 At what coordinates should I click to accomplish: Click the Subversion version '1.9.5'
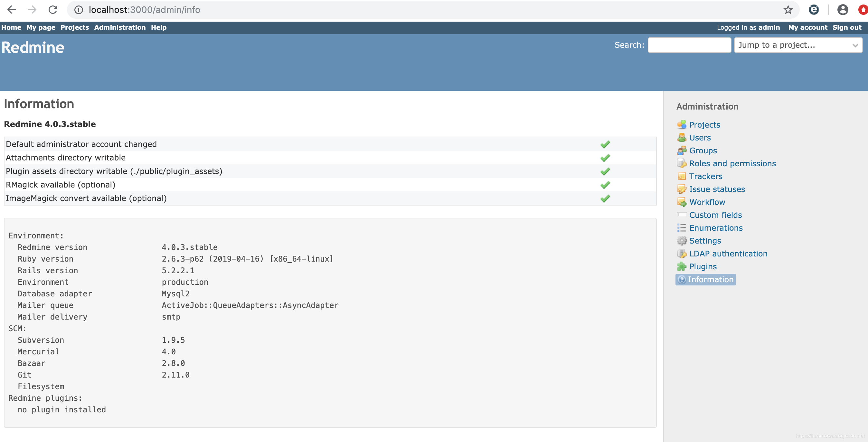tap(173, 340)
